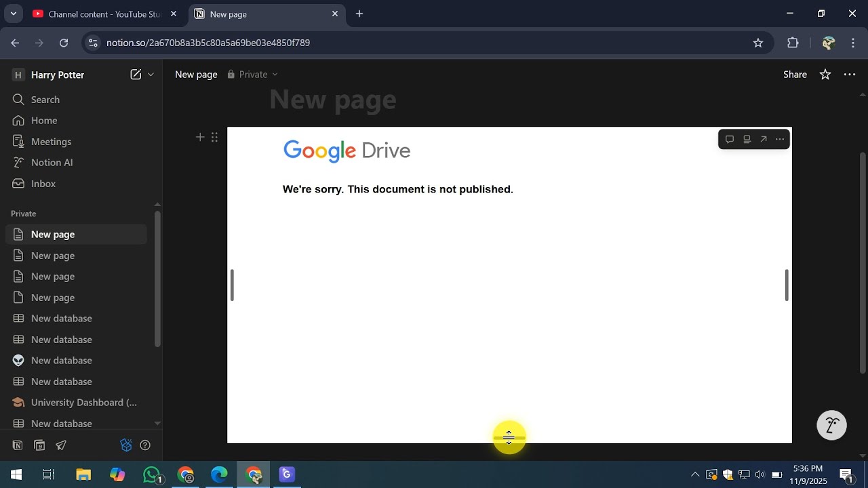The width and height of the screenshot is (868, 488).
Task: Open Windows Start menu
Action: tap(16, 474)
